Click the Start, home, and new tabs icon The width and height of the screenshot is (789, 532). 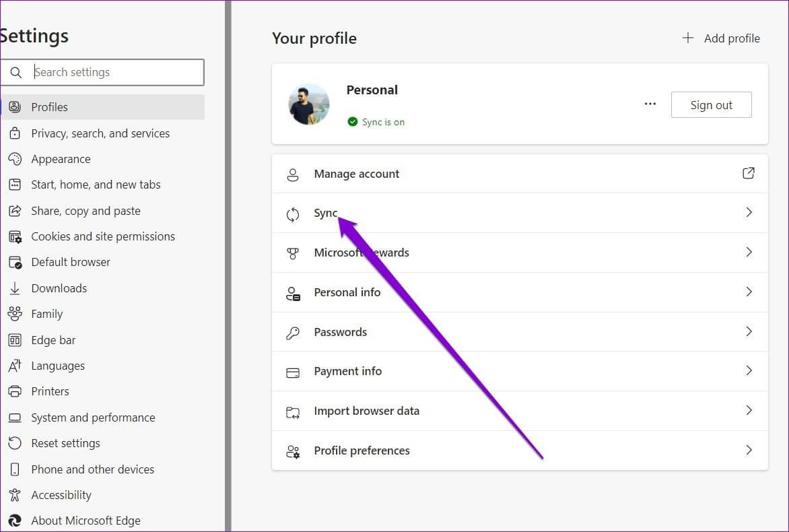click(x=15, y=185)
